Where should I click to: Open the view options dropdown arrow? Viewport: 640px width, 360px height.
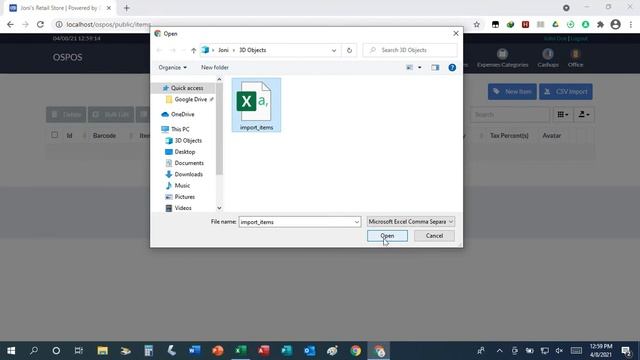coord(419,67)
